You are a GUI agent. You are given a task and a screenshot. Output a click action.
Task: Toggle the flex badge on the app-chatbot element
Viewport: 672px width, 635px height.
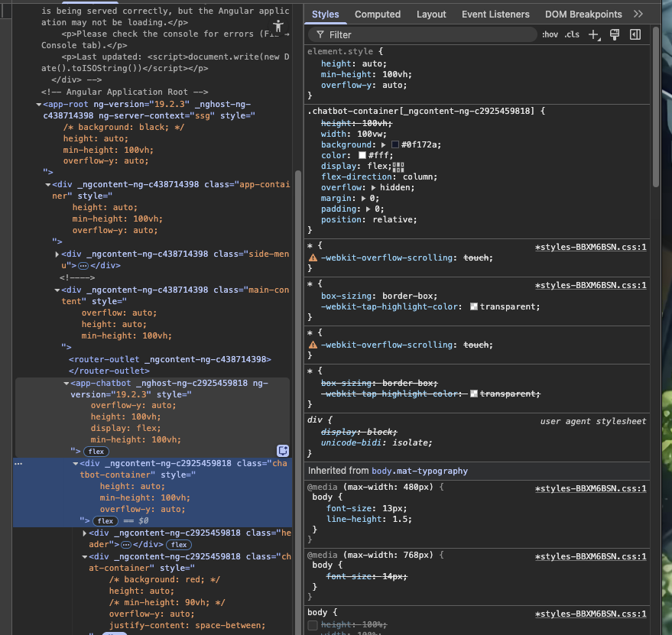(96, 451)
